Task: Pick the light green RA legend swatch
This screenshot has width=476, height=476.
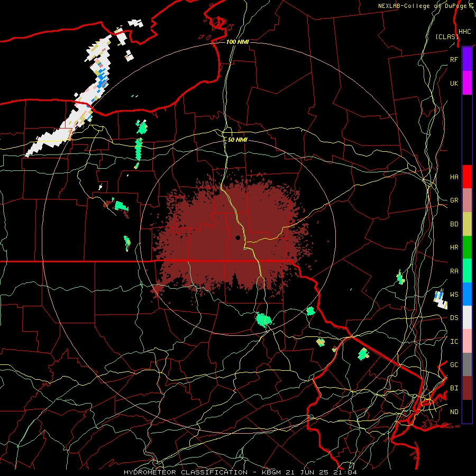Action: [x=467, y=271]
